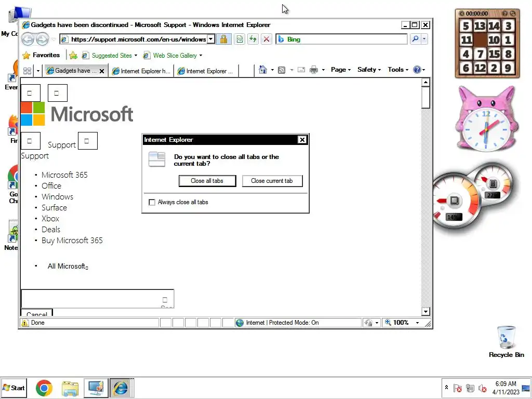Click the Bing search input field
This screenshot has width=532, height=399.
(342, 39)
